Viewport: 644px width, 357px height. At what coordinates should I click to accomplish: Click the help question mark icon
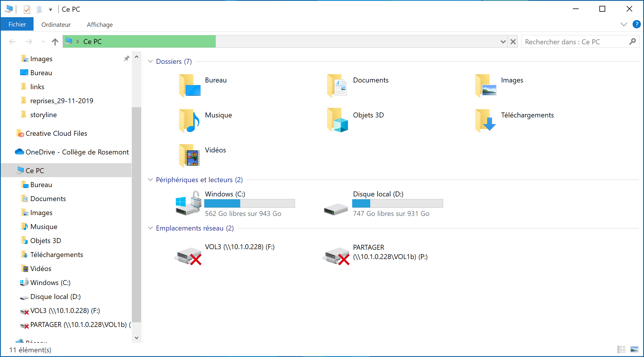636,24
